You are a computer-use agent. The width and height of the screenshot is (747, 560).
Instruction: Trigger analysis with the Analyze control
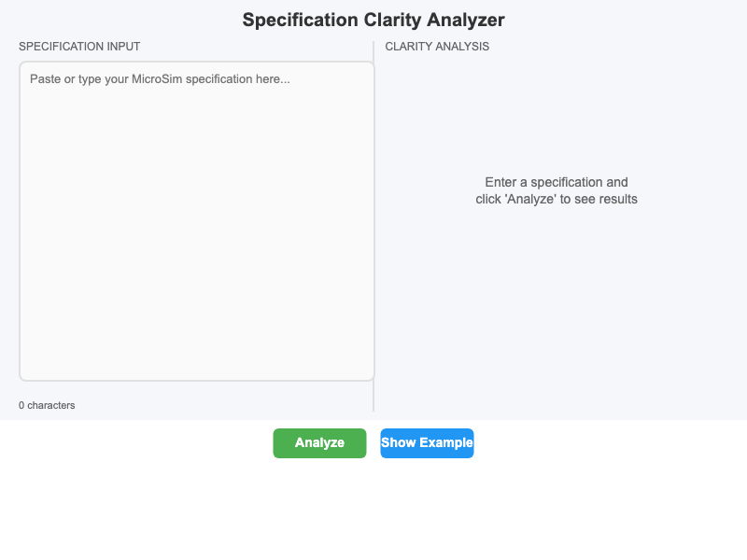[x=319, y=442]
